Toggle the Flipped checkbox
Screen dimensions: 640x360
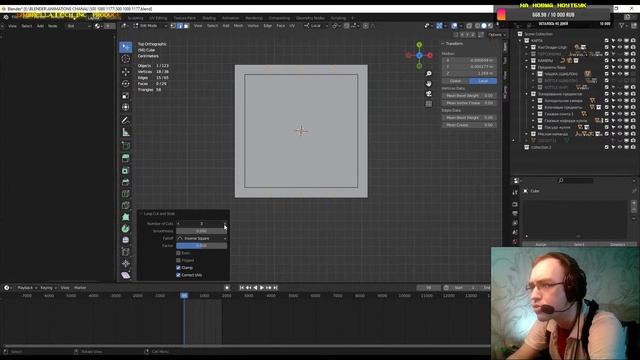(x=178, y=260)
